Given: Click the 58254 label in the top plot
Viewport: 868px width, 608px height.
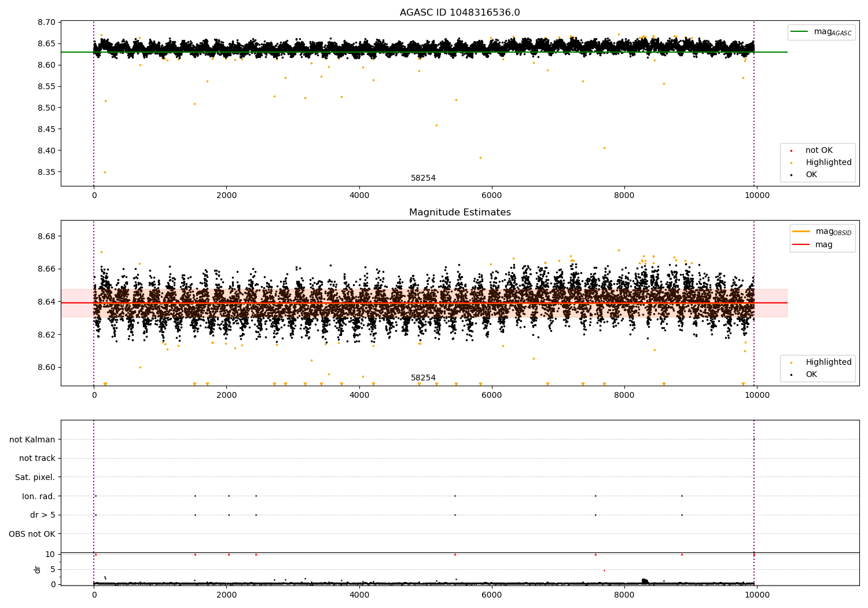Looking at the screenshot, I should click(x=423, y=178).
